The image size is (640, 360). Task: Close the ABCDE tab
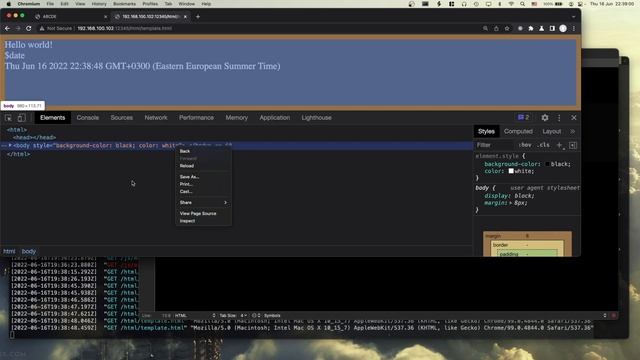pos(105,17)
